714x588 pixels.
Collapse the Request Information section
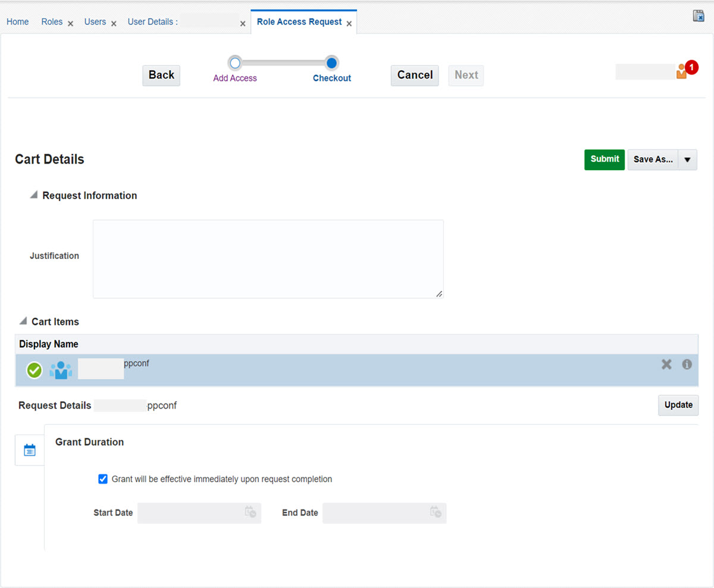point(35,194)
